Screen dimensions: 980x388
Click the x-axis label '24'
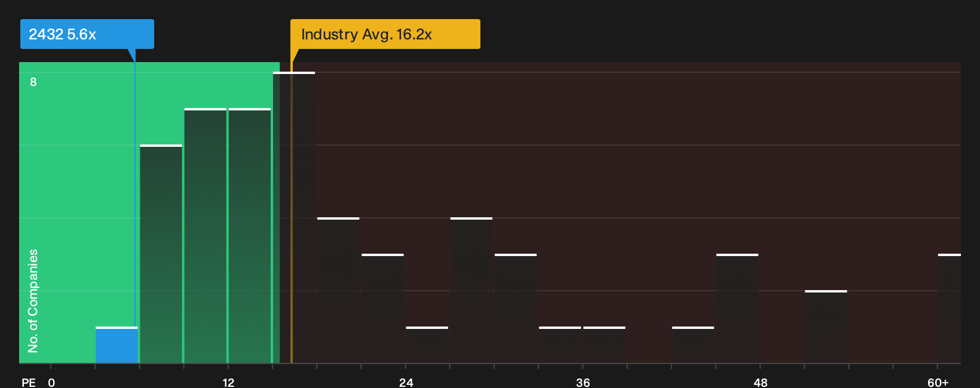(406, 383)
